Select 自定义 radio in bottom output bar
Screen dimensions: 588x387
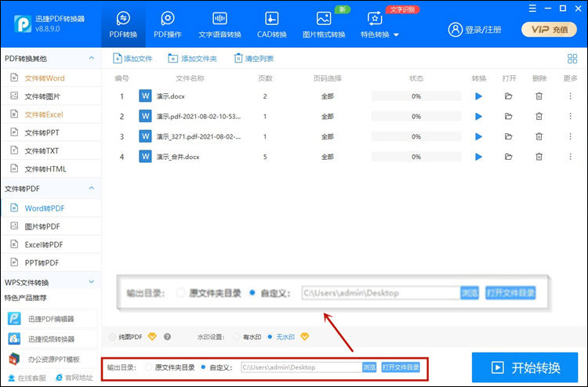coord(203,367)
